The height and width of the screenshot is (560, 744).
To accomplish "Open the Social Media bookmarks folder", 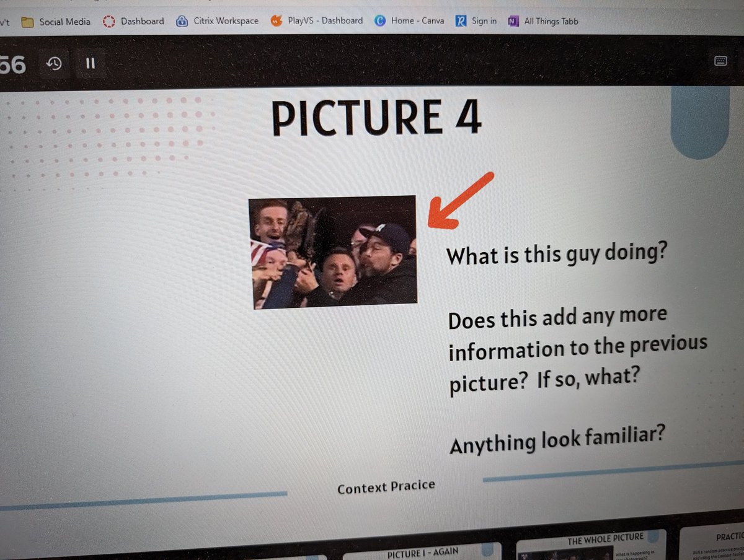I will tap(56, 22).
